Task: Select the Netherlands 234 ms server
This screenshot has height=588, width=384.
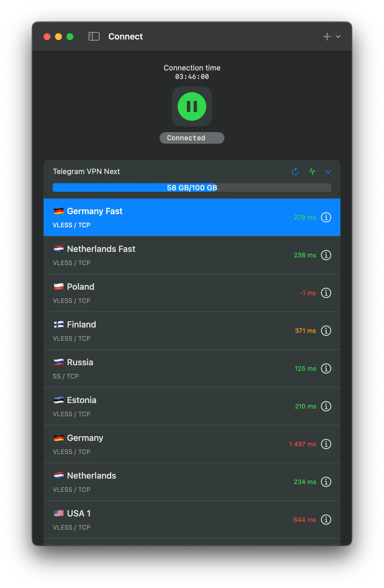Action: 192,482
